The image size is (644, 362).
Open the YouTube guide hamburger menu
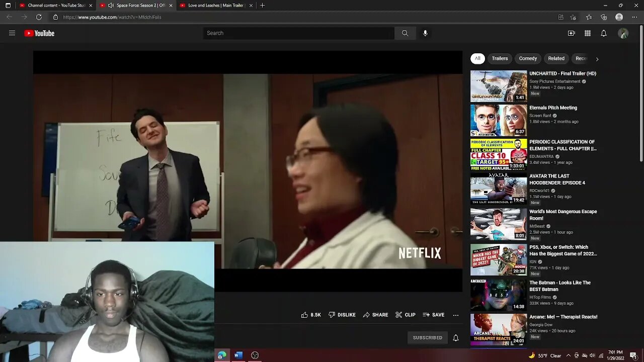coord(12,33)
